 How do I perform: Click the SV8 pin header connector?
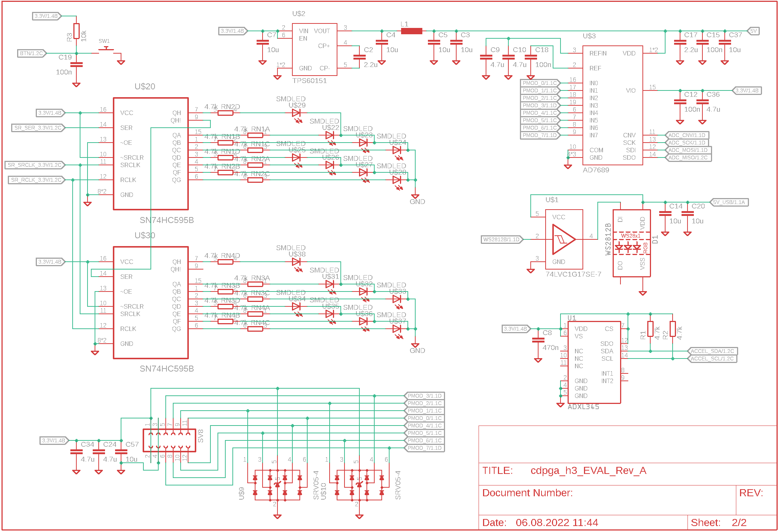point(169,440)
